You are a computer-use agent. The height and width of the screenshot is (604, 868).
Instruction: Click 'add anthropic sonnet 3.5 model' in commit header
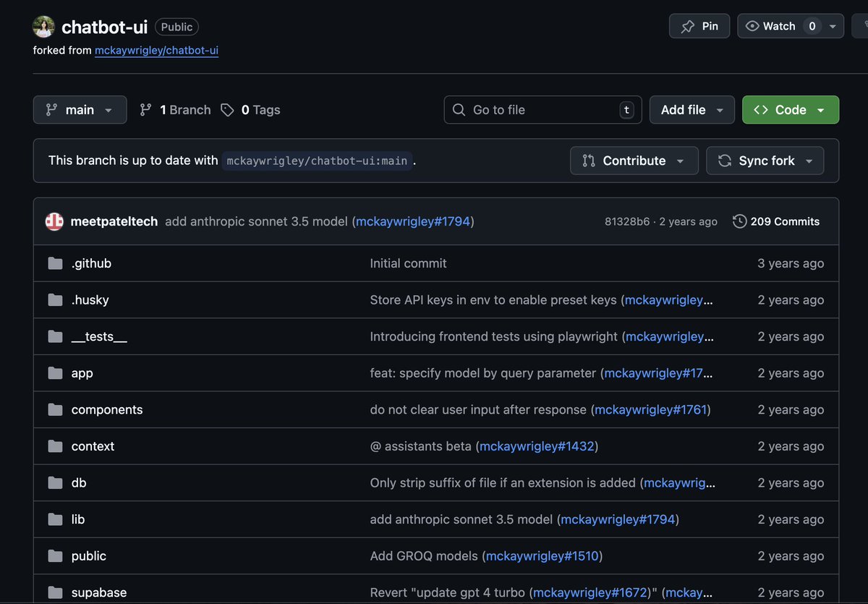256,221
